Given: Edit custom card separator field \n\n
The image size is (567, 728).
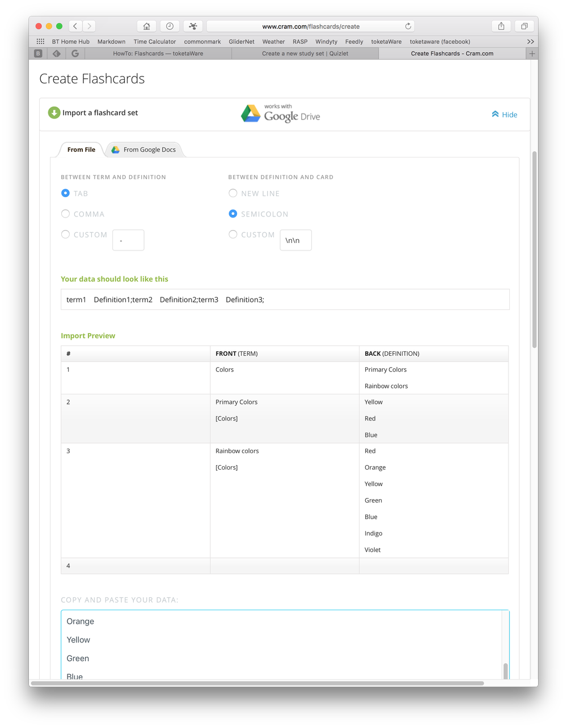Looking at the screenshot, I should (x=295, y=240).
